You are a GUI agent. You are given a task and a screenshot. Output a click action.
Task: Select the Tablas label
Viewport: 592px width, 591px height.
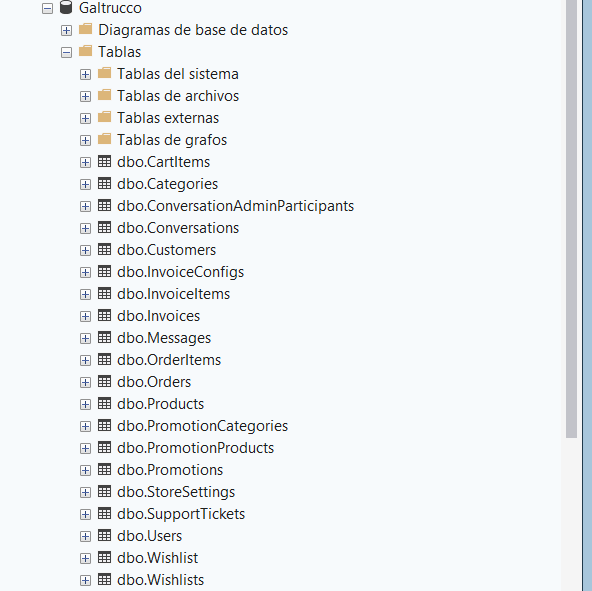tap(120, 52)
